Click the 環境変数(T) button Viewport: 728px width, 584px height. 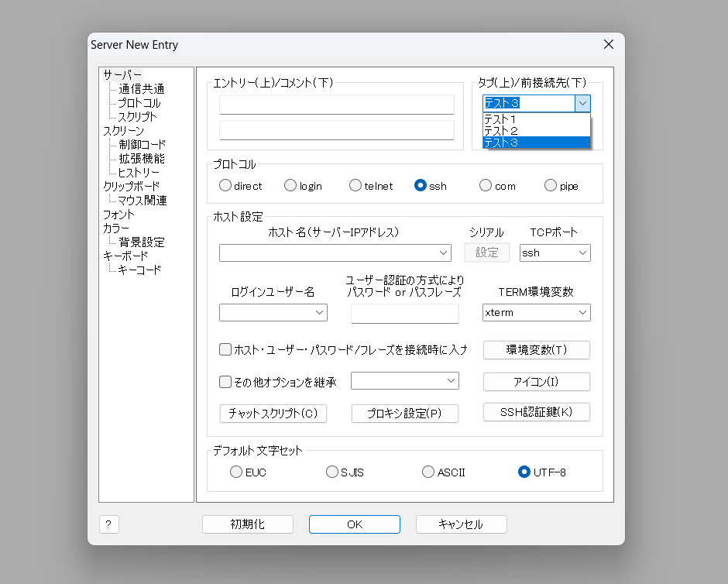[x=536, y=349]
